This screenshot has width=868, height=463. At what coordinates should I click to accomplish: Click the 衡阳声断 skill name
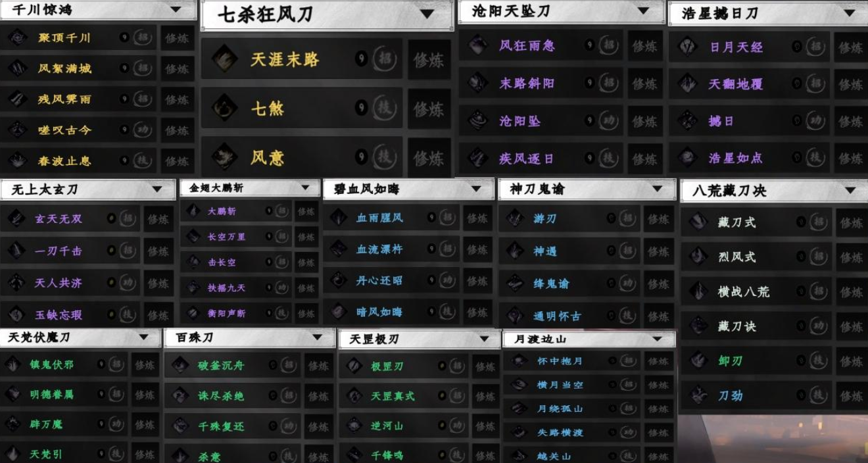click(x=226, y=314)
